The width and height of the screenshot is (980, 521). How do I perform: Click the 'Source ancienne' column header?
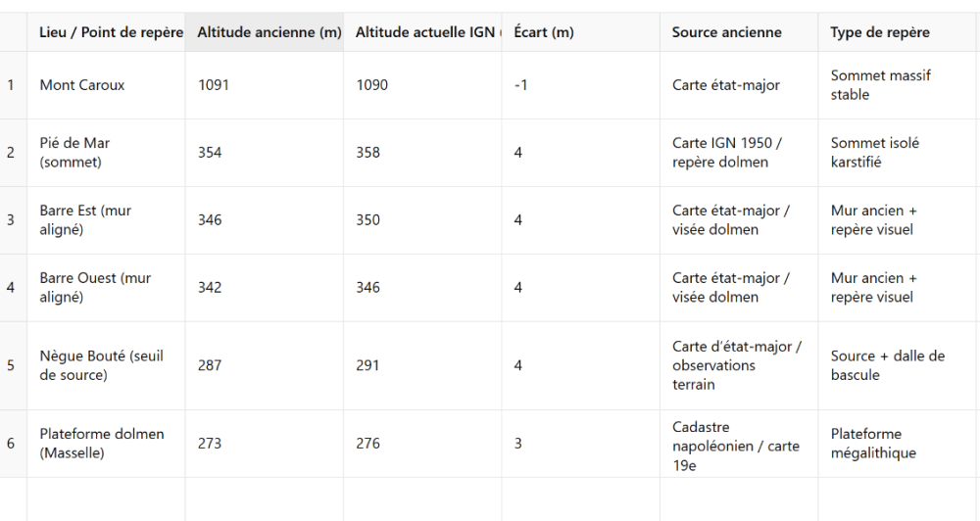point(726,32)
